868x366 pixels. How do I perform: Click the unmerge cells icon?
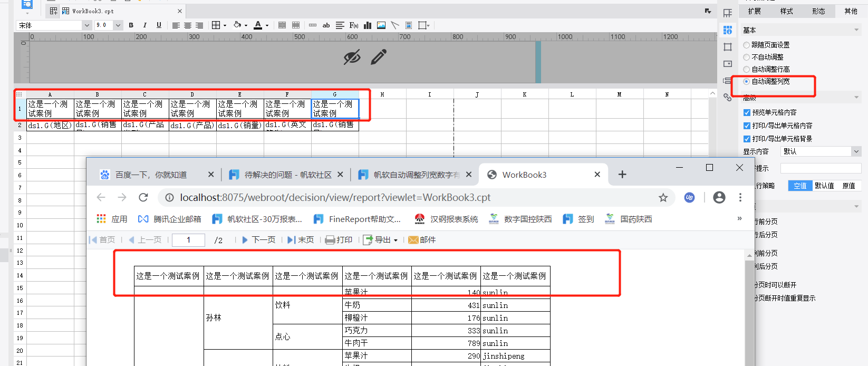point(296,25)
